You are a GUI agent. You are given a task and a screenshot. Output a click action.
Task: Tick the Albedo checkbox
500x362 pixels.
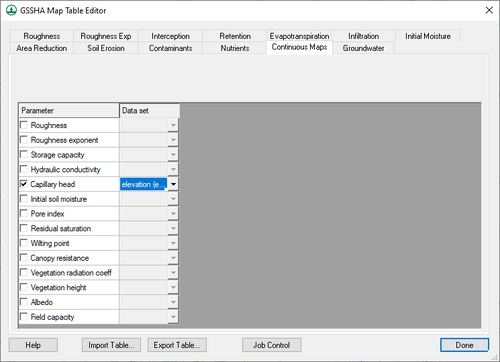pos(24,302)
